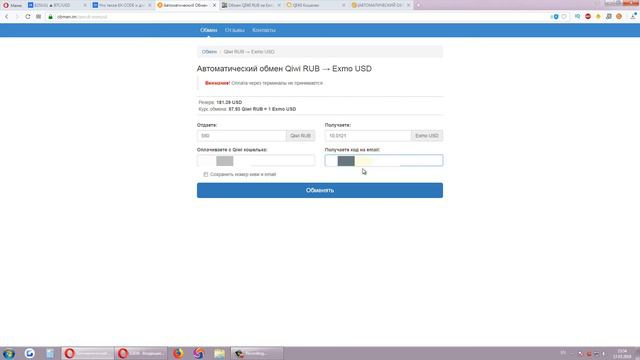Switch to the BTC/USD tab
The height and width of the screenshot is (360, 640).
click(57, 5)
